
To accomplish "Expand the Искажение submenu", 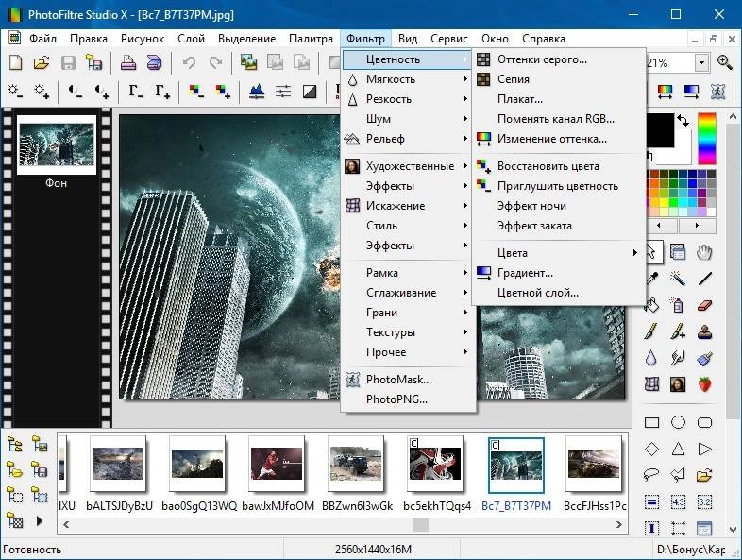I will [x=408, y=206].
